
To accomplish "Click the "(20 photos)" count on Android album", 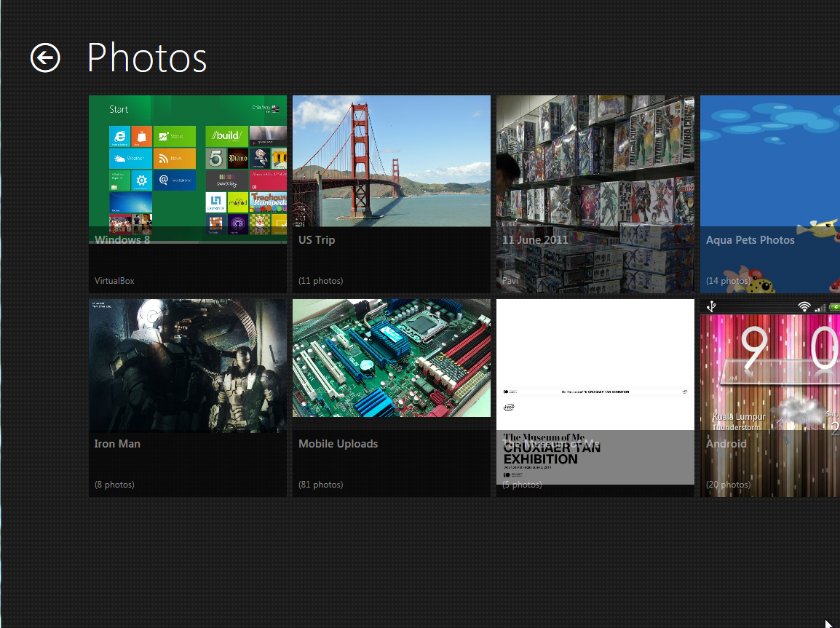I will click(728, 485).
